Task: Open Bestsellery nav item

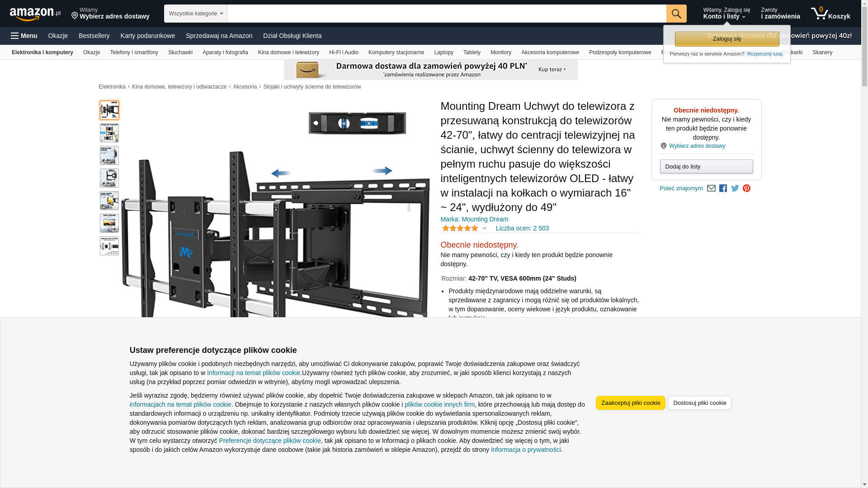Action: 94,36
